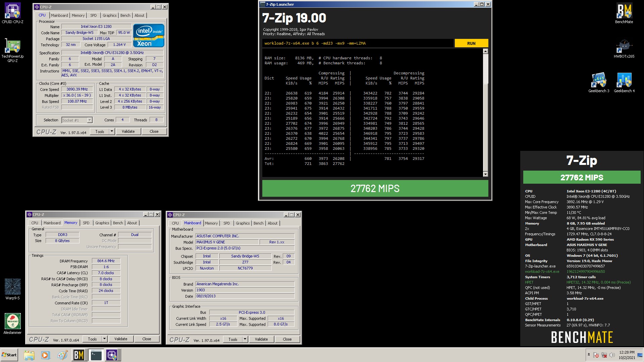
Task: Click the top CPU-Z window title icon
Action: point(37,7)
